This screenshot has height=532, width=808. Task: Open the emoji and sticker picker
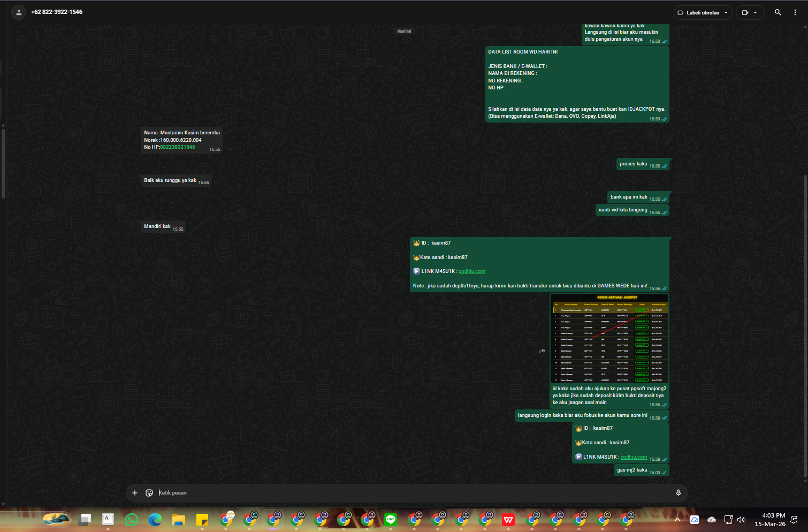click(149, 493)
